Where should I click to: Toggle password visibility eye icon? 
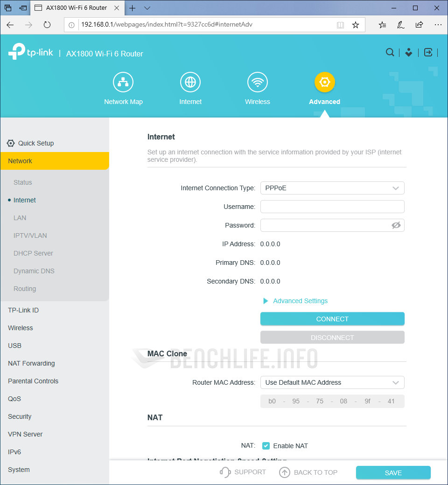click(396, 225)
